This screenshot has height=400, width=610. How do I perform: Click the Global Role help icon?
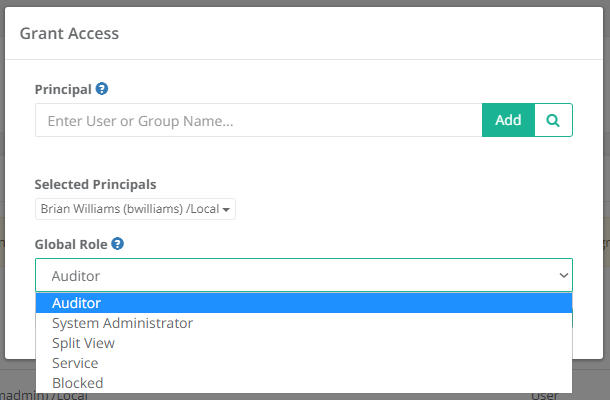(x=118, y=243)
